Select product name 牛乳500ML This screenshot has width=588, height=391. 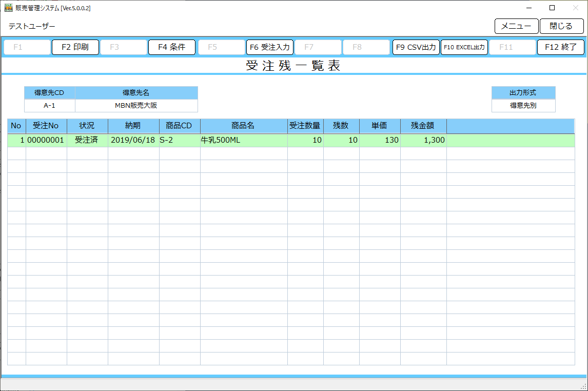243,140
